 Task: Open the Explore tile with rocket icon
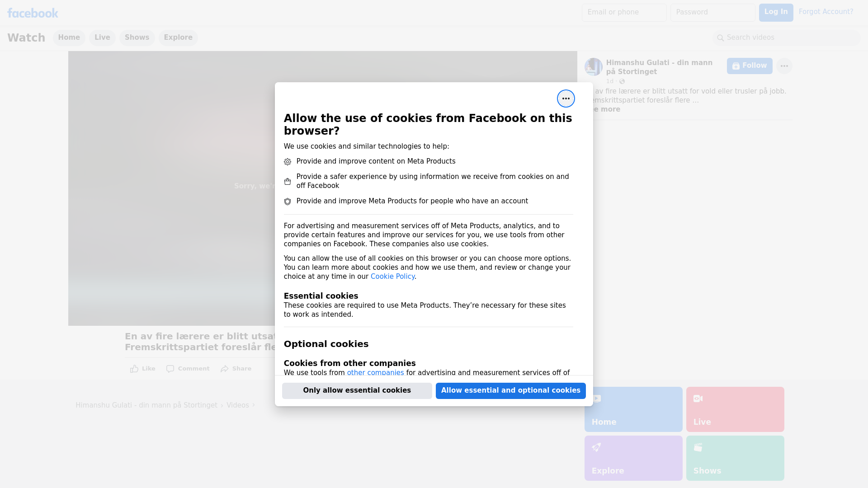633,458
